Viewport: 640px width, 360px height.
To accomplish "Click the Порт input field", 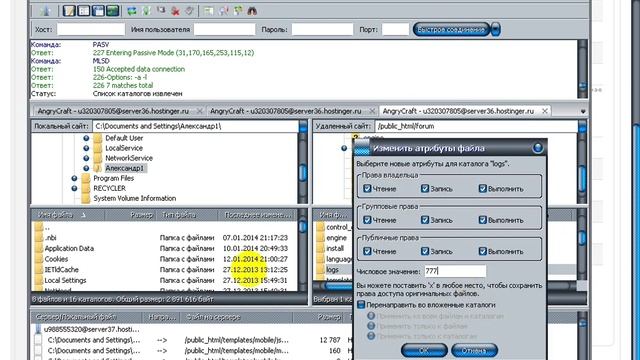I will tap(395, 29).
